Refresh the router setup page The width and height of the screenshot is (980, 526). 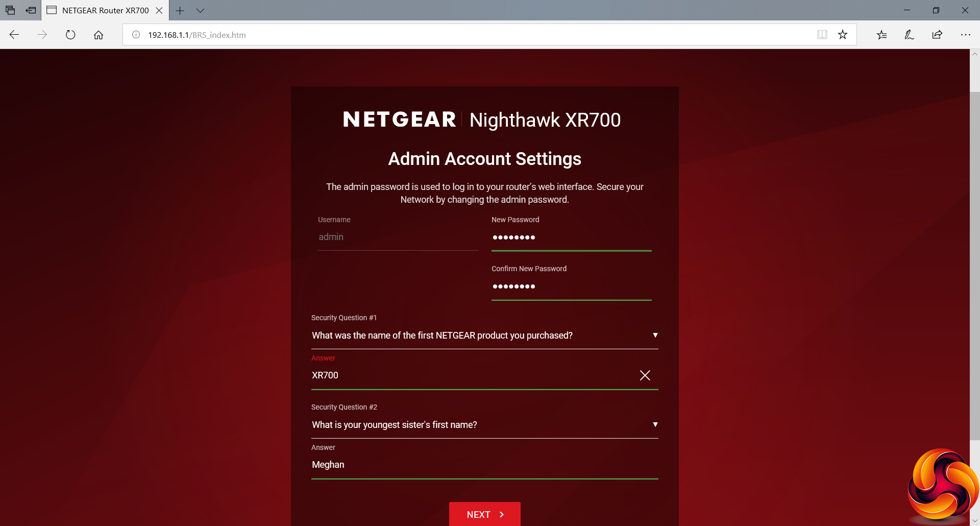[70, 35]
